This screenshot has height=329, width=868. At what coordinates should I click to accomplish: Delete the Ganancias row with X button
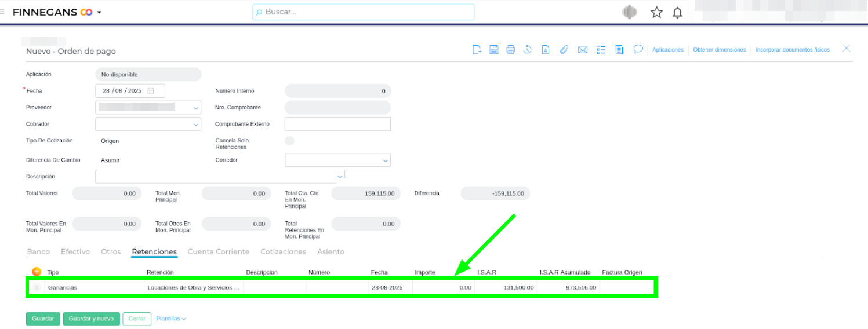[x=37, y=287]
